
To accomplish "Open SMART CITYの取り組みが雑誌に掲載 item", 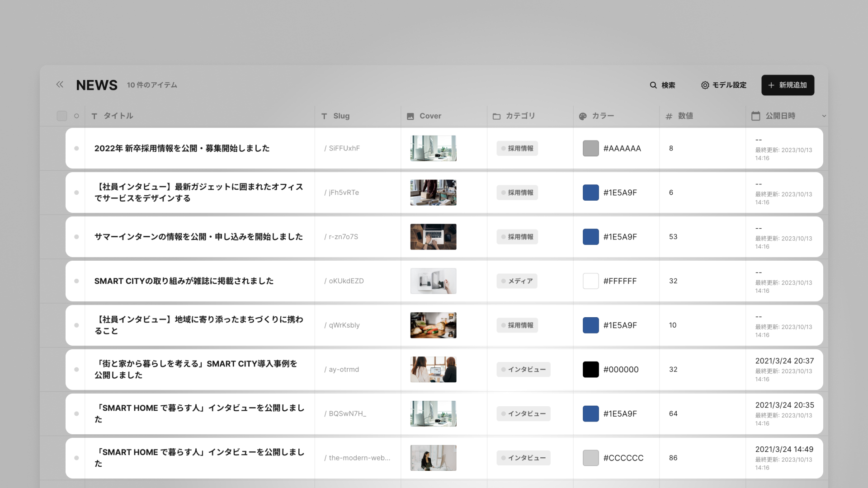I will (184, 281).
